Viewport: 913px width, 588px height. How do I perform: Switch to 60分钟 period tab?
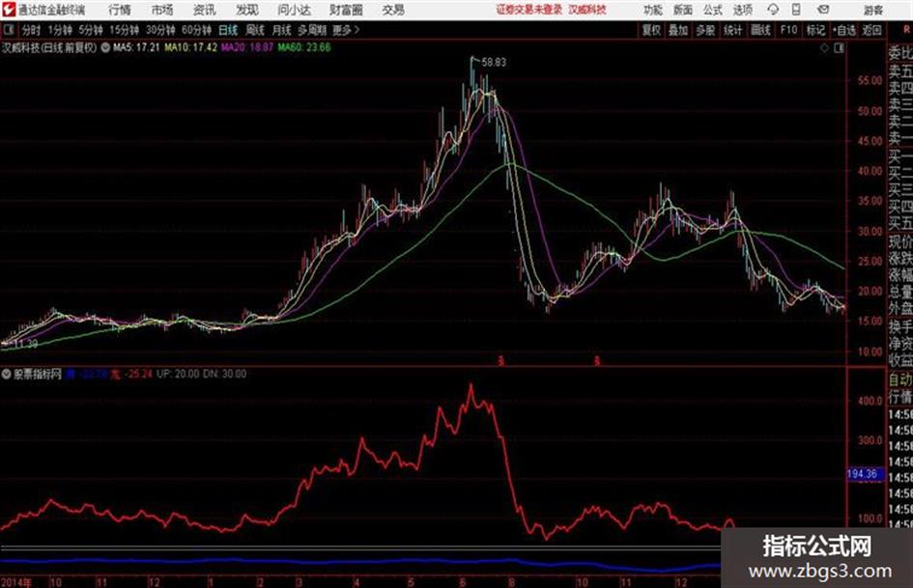196,30
